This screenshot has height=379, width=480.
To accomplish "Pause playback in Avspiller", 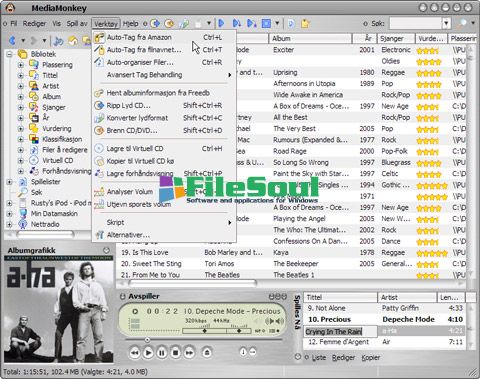I will pyautogui.click(x=162, y=353).
